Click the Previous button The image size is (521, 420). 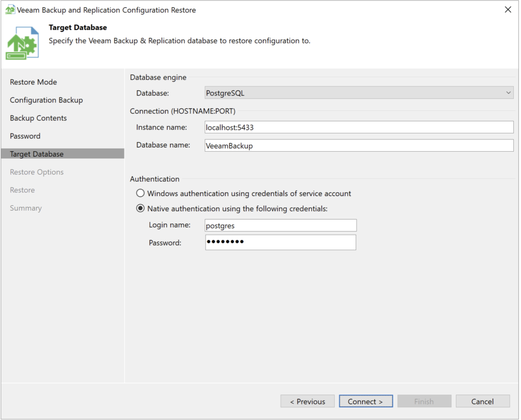click(x=307, y=401)
